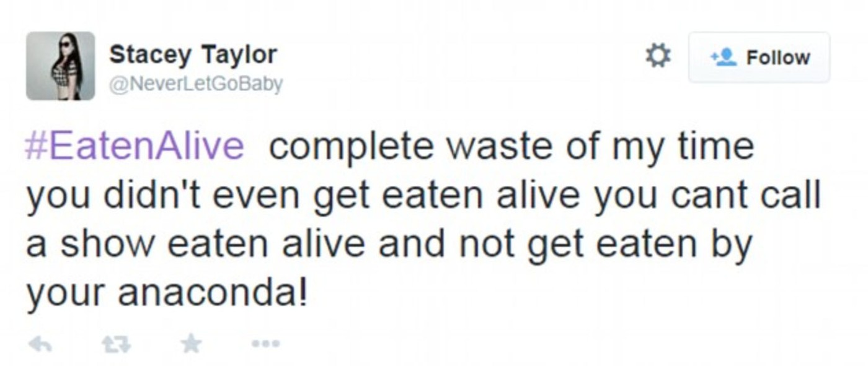Open the more options ellipsis
Viewport: 868px width, 366px height.
click(x=267, y=343)
